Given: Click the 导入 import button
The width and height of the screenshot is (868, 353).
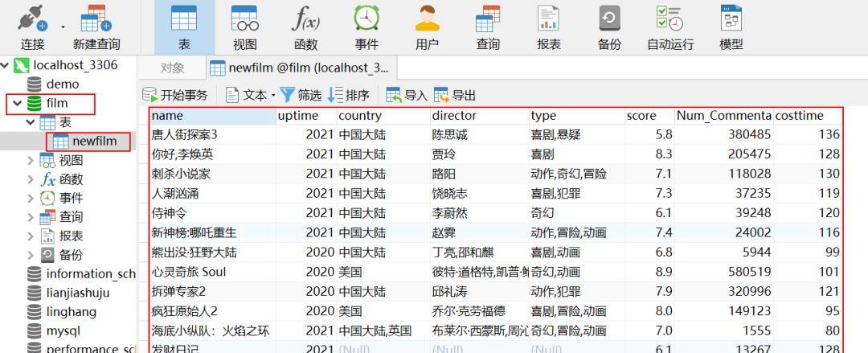Looking at the screenshot, I should point(407,96).
